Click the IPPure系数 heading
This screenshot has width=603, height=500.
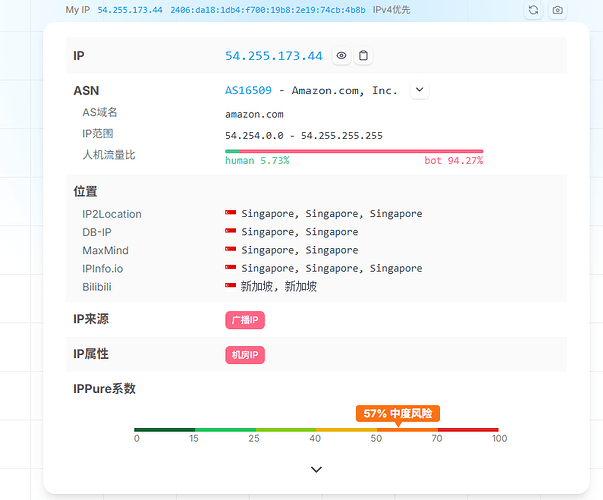(x=105, y=388)
